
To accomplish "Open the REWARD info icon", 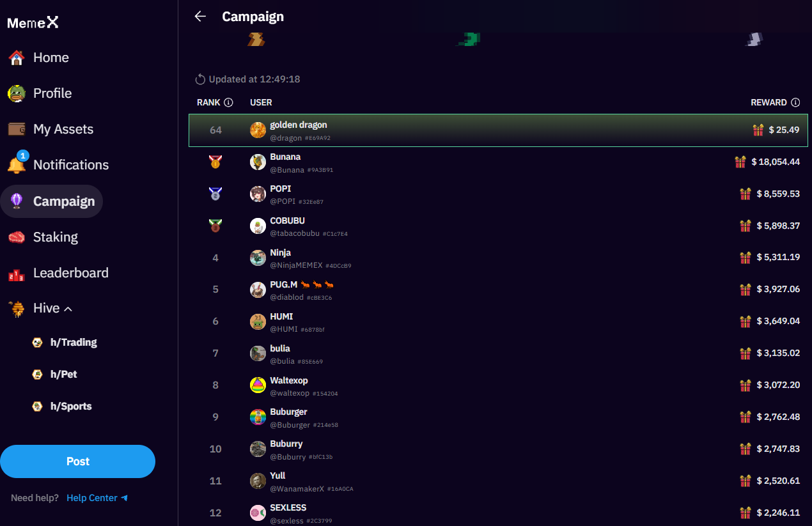I will pyautogui.click(x=795, y=102).
